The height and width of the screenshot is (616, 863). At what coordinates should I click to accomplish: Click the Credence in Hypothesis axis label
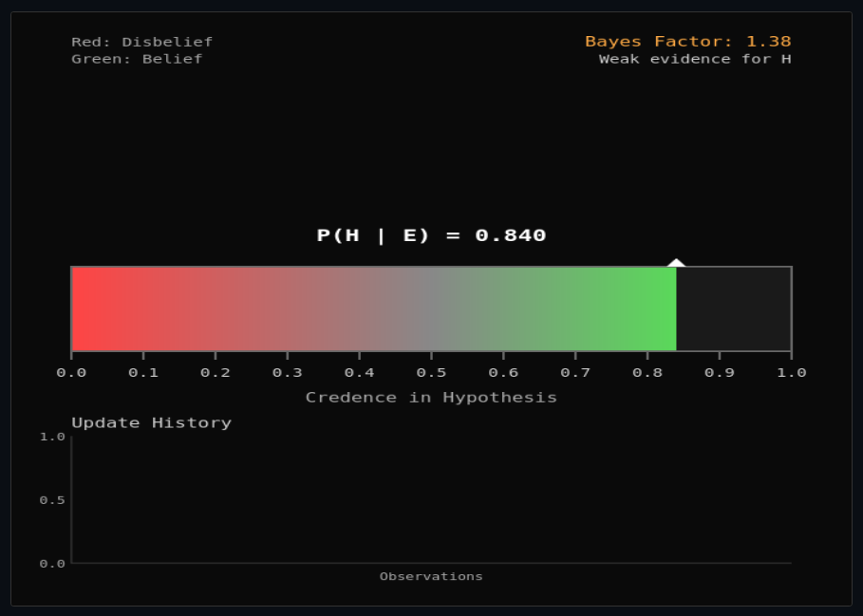431,397
